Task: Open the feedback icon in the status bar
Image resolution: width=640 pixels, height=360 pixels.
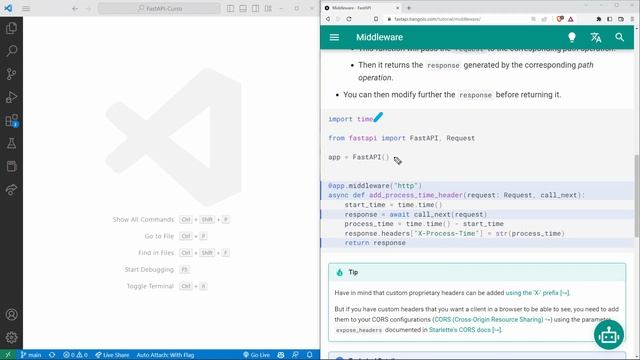Action: [295, 355]
